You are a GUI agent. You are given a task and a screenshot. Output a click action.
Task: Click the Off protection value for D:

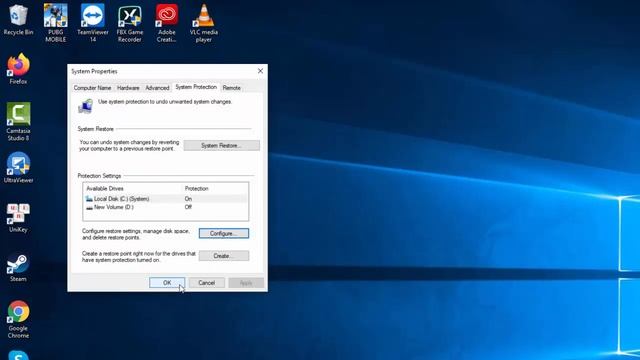188,207
